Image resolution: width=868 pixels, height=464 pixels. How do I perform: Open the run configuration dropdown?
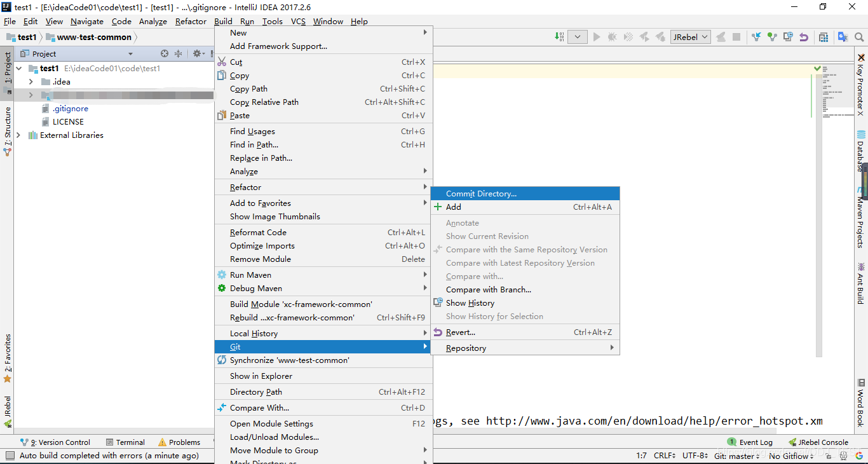577,37
